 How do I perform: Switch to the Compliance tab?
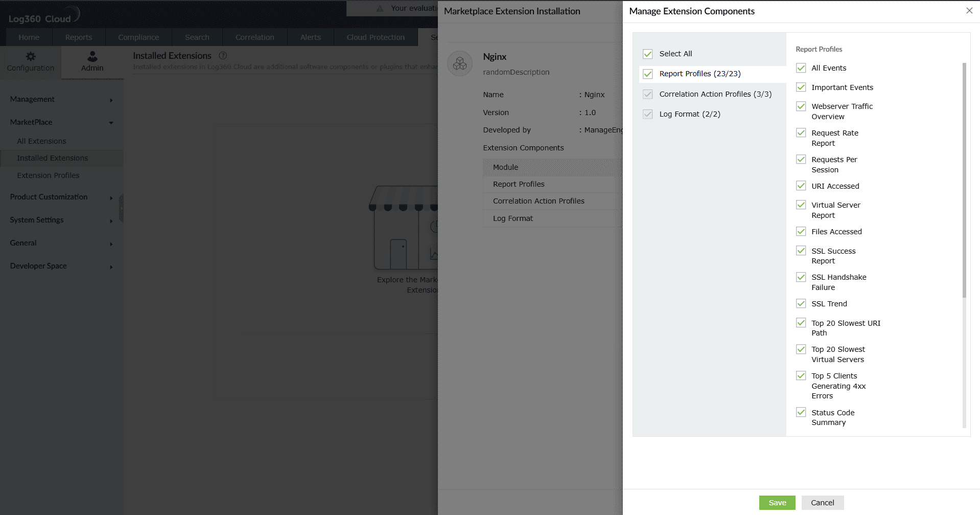[x=138, y=37]
